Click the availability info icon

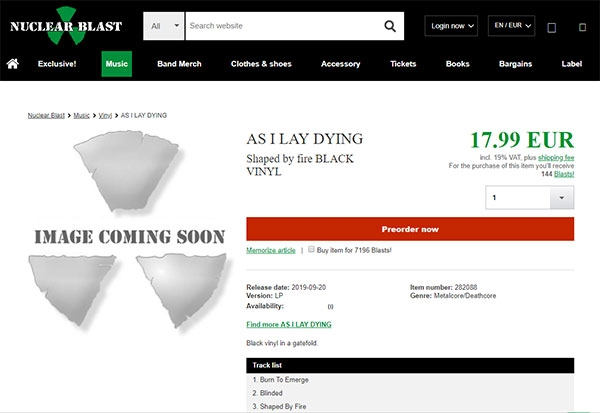pyautogui.click(x=331, y=307)
